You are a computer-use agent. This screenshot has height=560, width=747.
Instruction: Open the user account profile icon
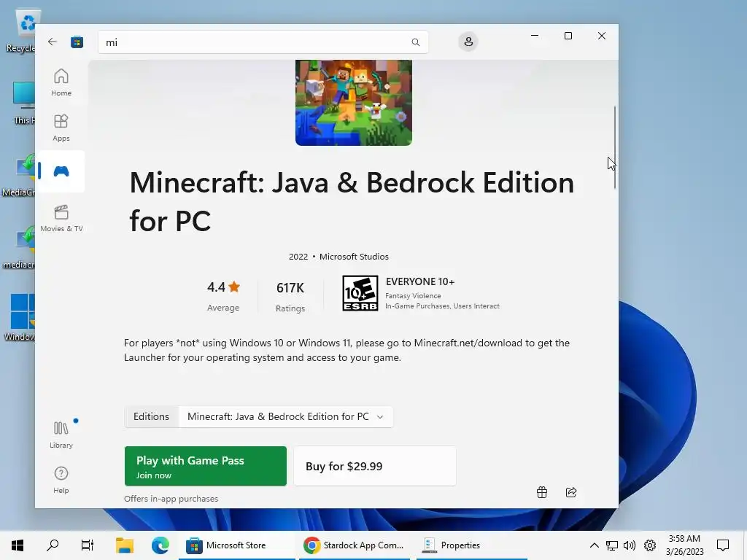click(x=468, y=42)
